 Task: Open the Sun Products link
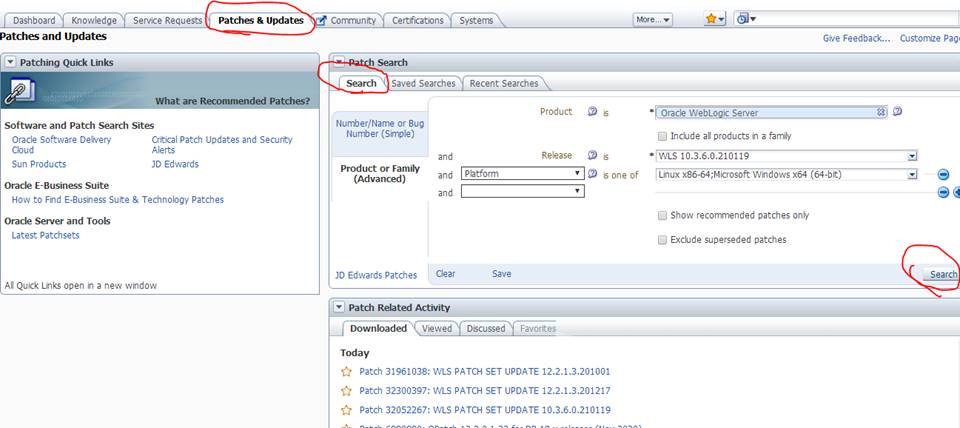(x=39, y=164)
